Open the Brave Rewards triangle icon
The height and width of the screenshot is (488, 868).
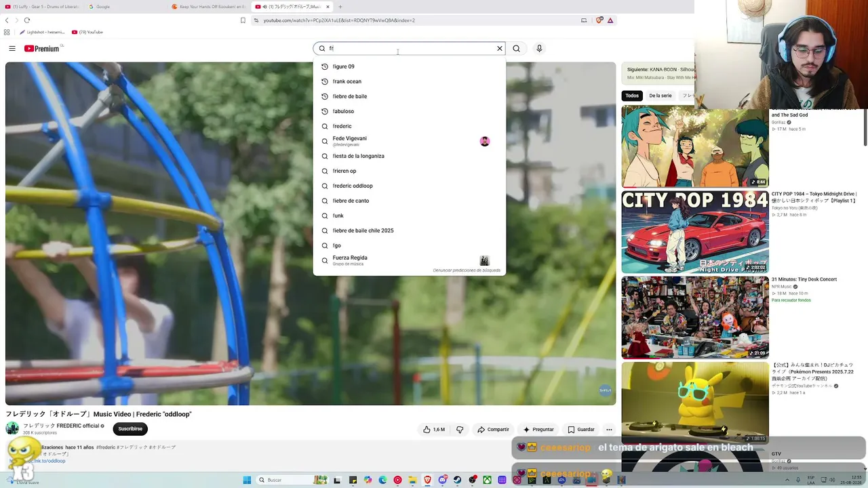click(x=610, y=20)
